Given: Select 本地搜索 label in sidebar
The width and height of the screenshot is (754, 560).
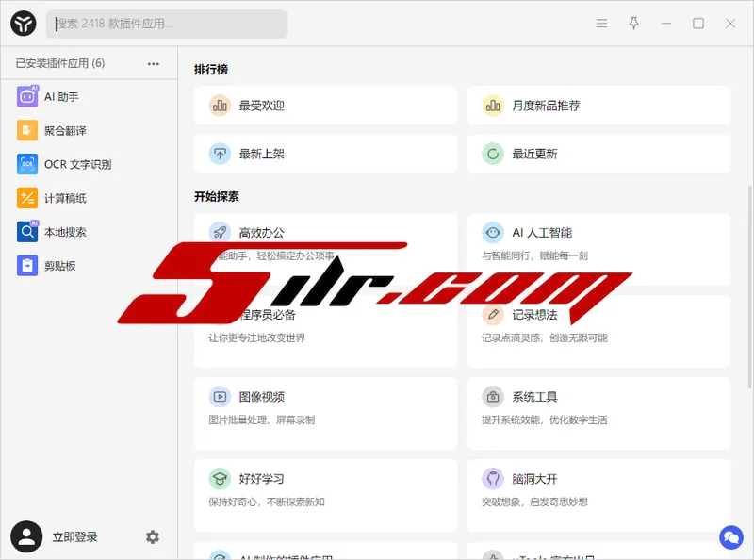Looking at the screenshot, I should pyautogui.click(x=65, y=232).
